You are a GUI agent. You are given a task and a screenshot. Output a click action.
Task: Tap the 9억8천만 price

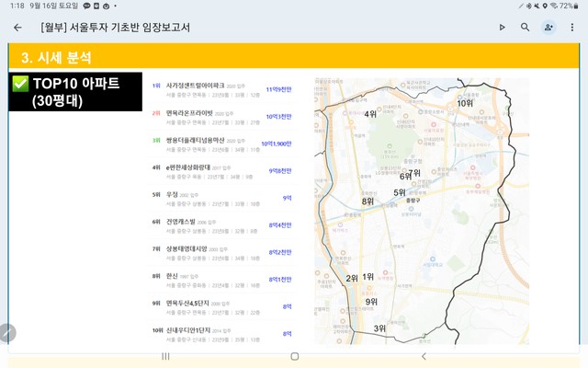point(280,171)
